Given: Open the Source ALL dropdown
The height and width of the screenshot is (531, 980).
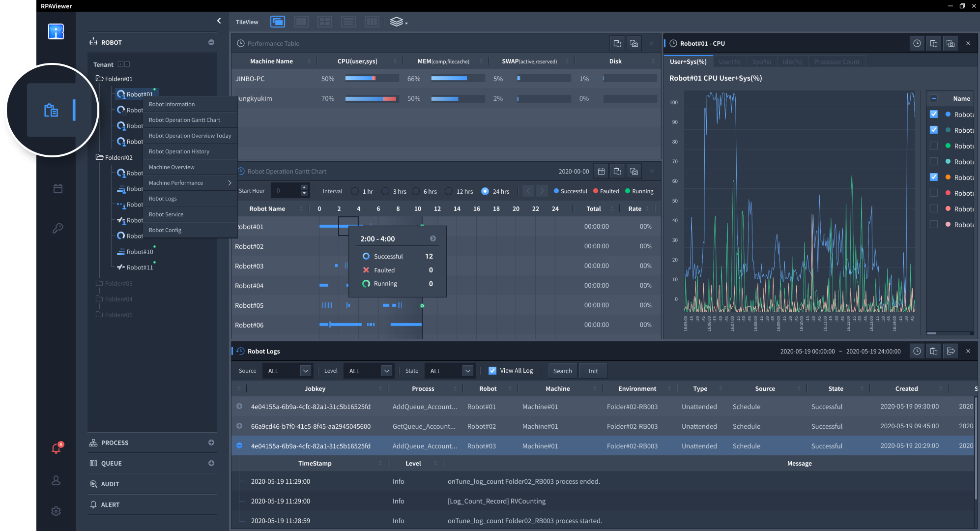Looking at the screenshot, I should click(x=288, y=371).
